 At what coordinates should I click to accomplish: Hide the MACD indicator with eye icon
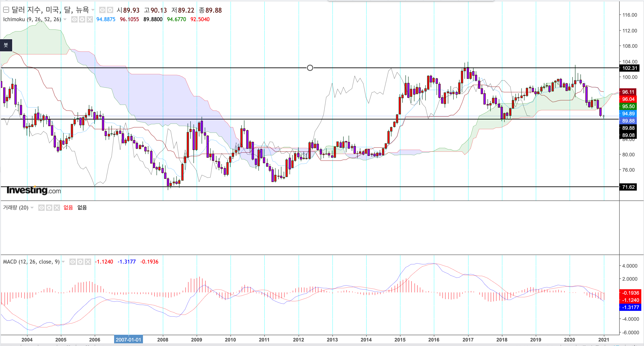pyautogui.click(x=73, y=262)
